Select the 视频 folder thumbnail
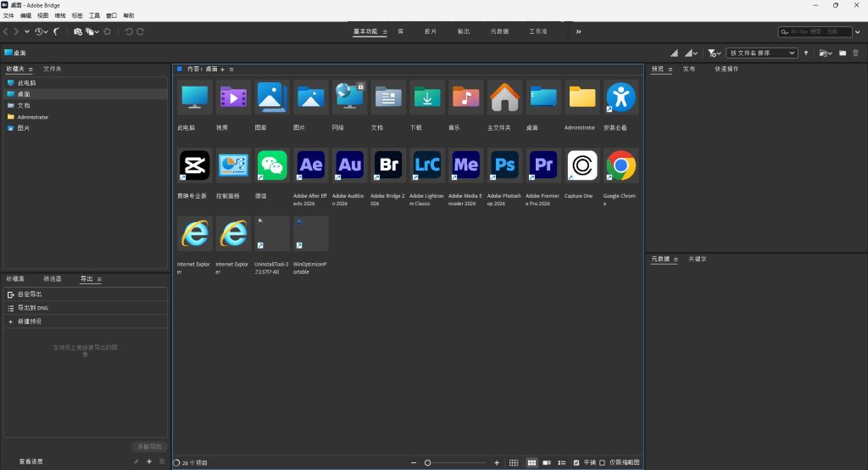 [234, 98]
